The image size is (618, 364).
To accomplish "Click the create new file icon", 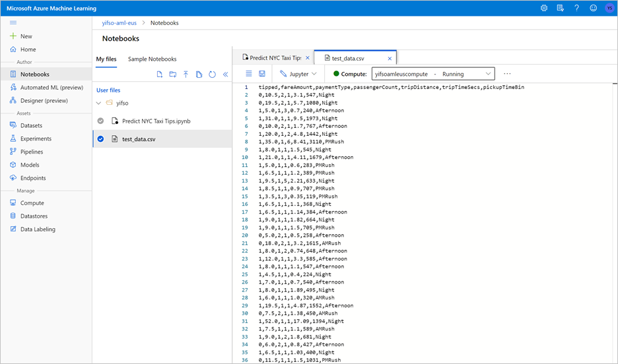I will coord(160,75).
